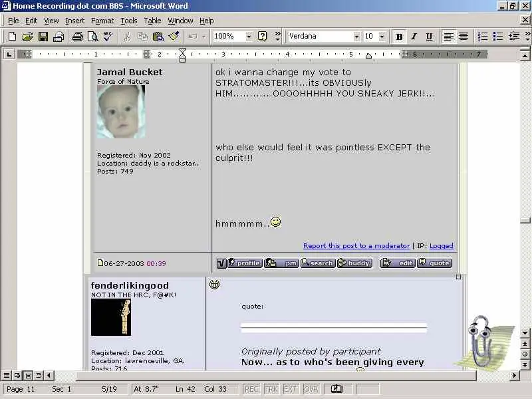Click the post icon beside 06-27-2003

[x=100, y=263]
